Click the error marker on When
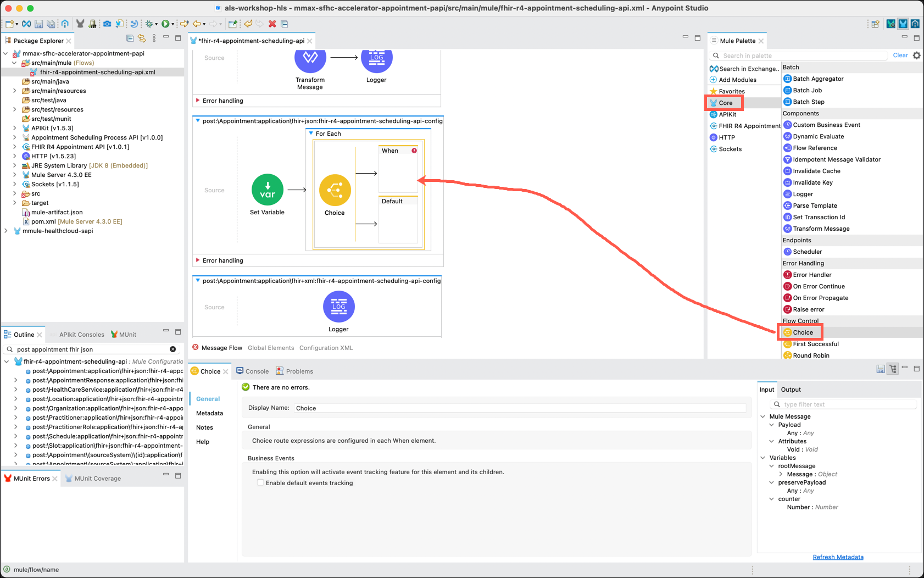This screenshot has height=578, width=924. click(414, 151)
